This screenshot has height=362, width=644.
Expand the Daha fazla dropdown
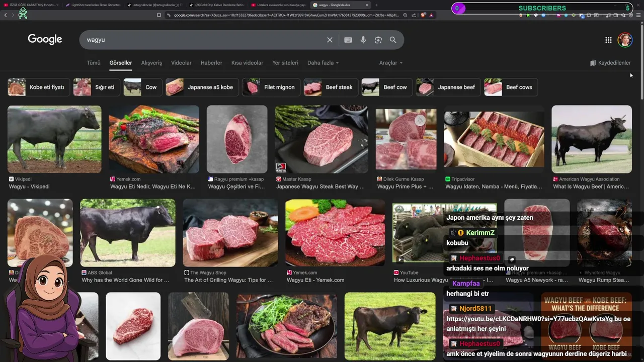point(323,63)
